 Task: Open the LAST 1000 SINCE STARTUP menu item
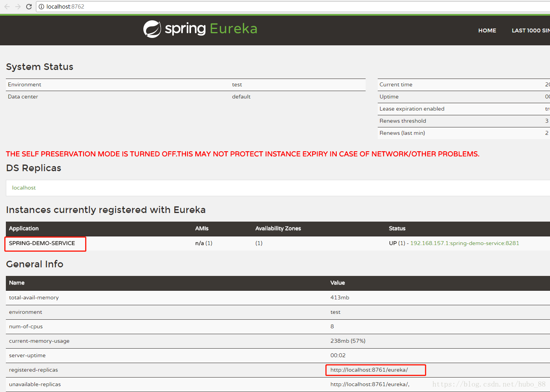530,30
